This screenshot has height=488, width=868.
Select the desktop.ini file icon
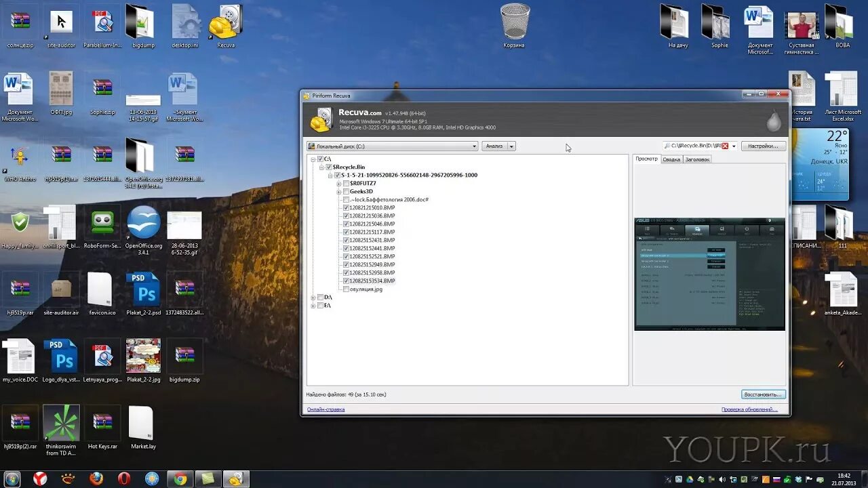coord(184,26)
